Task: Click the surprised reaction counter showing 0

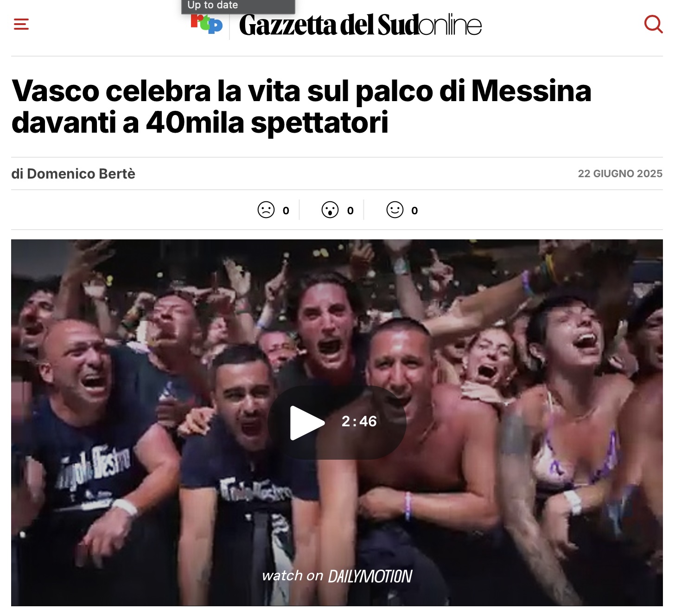Action: pos(350,211)
